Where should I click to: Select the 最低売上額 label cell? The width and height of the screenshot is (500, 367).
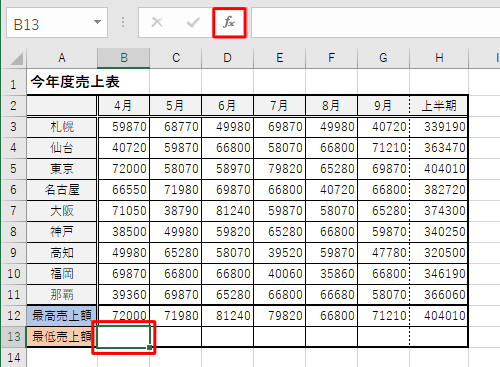(x=62, y=337)
